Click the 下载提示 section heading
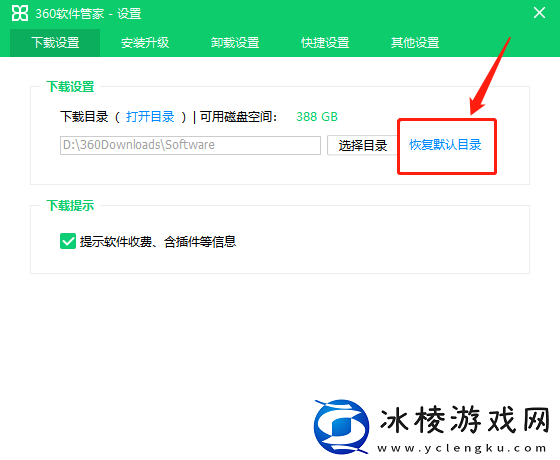The image size is (560, 460). (70, 206)
